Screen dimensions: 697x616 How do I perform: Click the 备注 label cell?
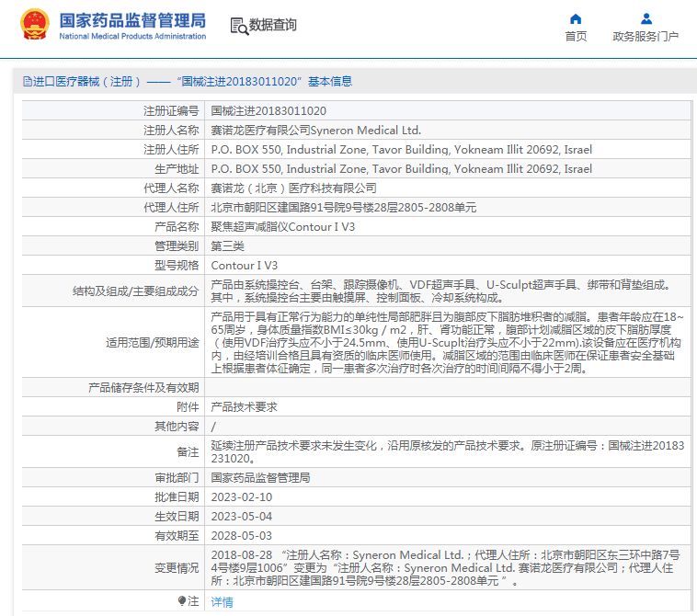[113, 452]
